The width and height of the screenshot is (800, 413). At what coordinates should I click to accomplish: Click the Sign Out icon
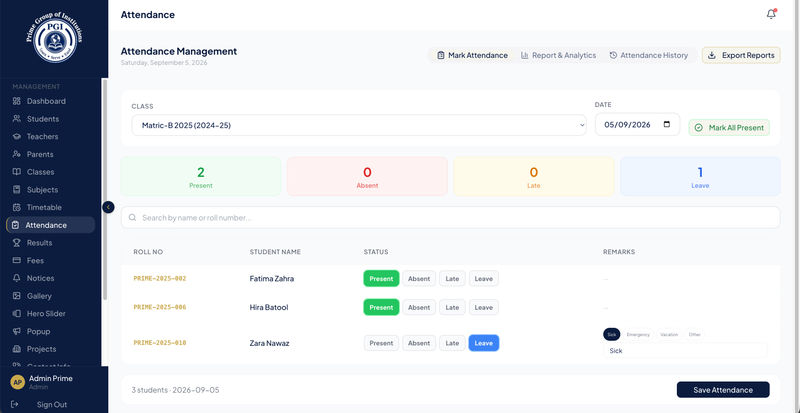point(15,404)
